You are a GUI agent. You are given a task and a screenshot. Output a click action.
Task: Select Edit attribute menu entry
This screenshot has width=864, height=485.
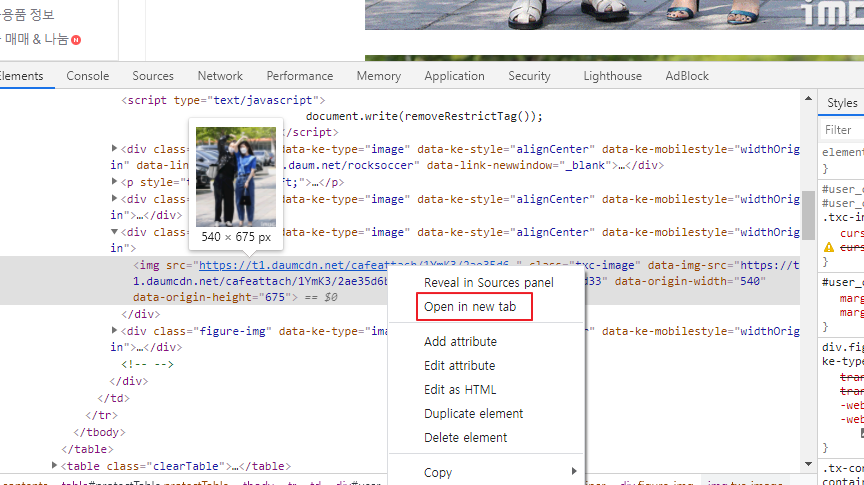[460, 365]
